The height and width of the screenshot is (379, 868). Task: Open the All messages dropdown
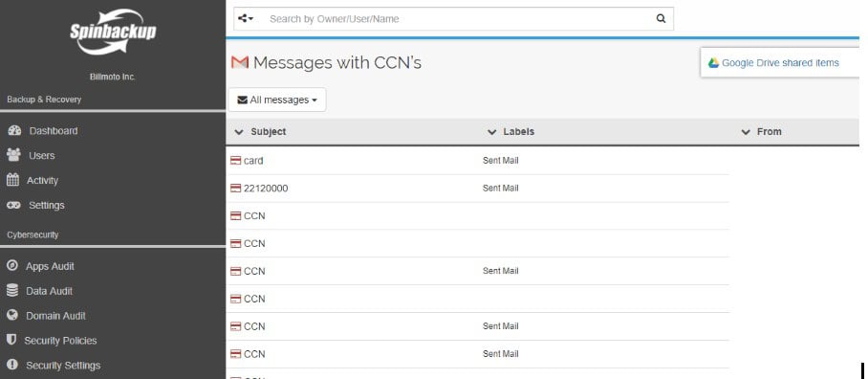(277, 100)
